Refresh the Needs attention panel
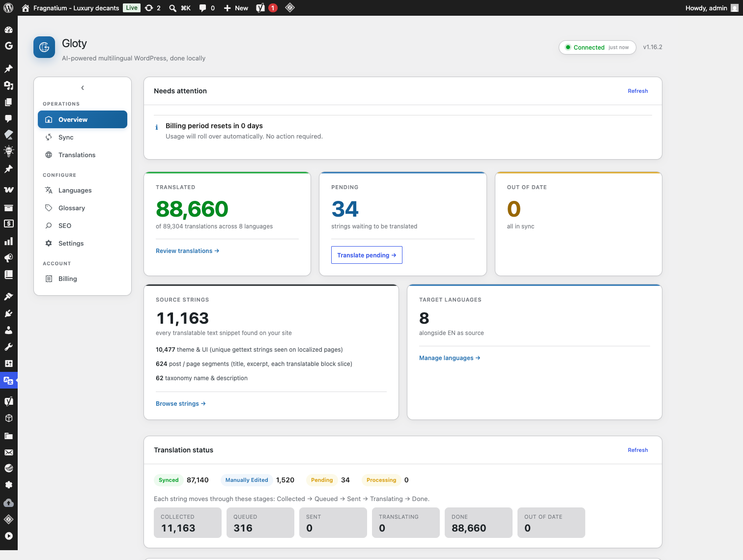The width and height of the screenshot is (743, 560). 638,91
